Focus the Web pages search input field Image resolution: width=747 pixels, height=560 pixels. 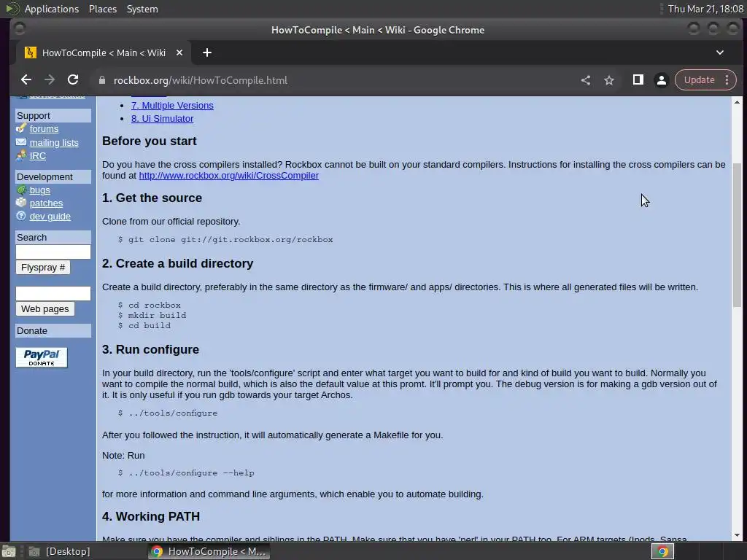click(x=53, y=293)
